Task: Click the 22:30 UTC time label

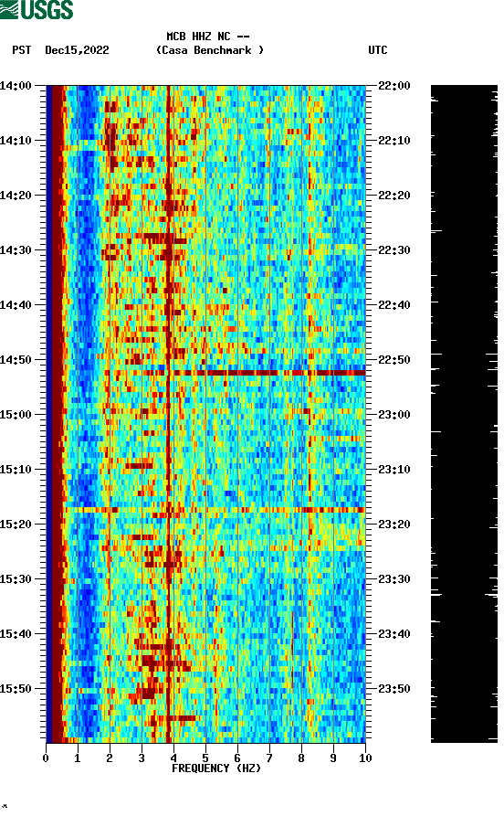Action: coord(394,250)
